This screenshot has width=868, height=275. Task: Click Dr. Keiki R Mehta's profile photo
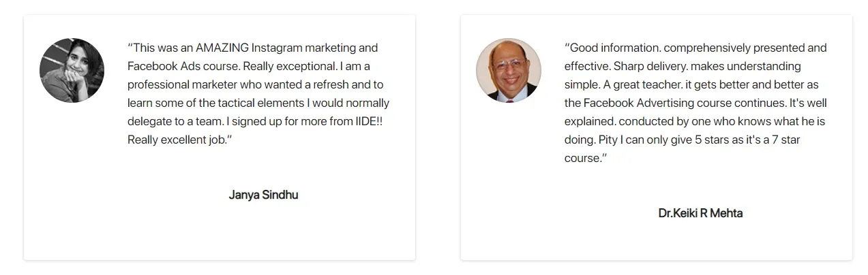click(x=508, y=70)
